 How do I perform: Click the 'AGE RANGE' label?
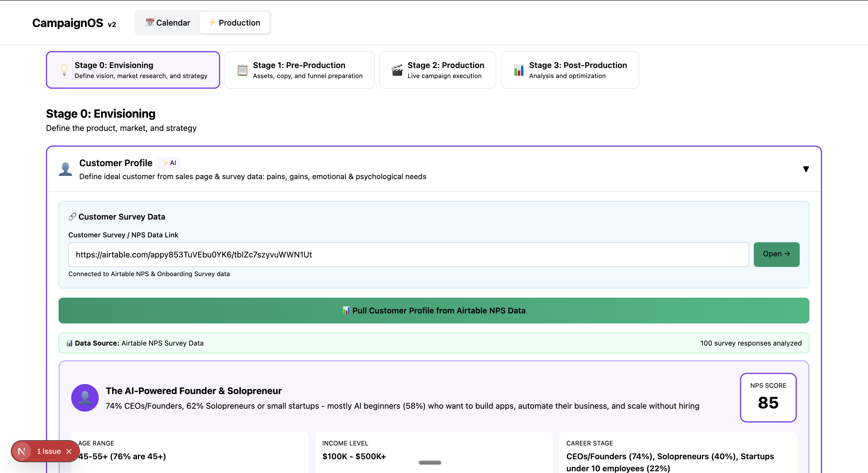point(96,443)
